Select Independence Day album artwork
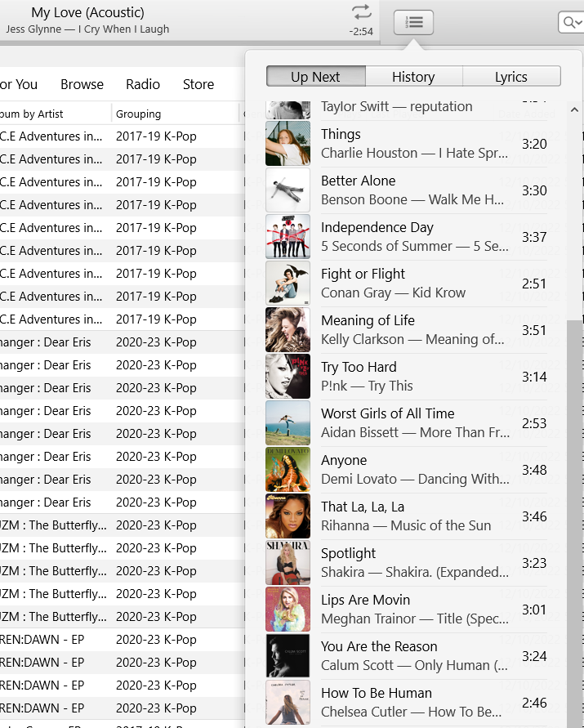Viewport: 584px width, 728px height. [x=288, y=237]
